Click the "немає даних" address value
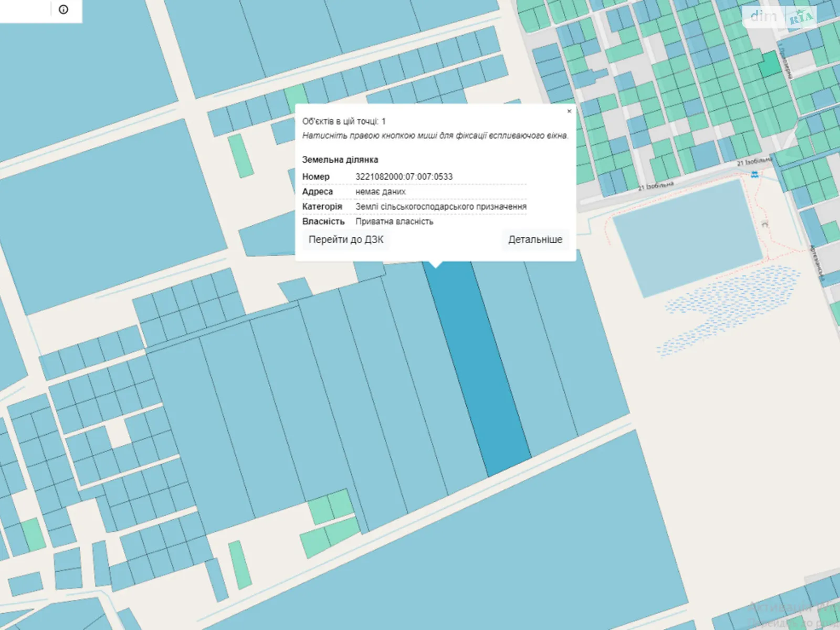The width and height of the screenshot is (840, 630). pyautogui.click(x=380, y=192)
